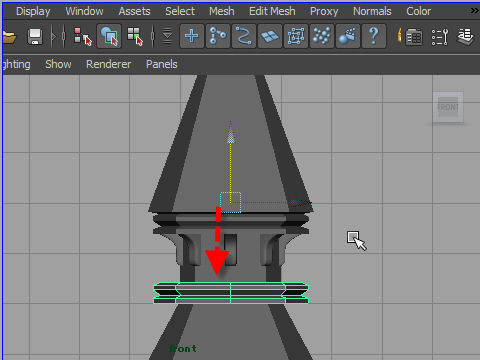Open the Select menu
Screen dimensions: 480x360
180,11
